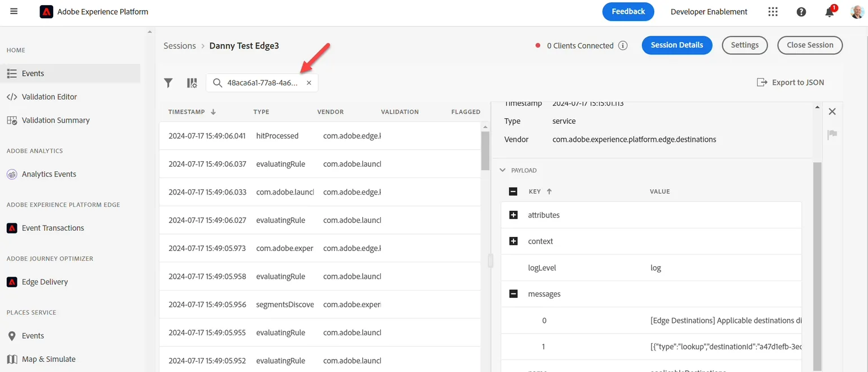Select the hitProcessed event row
Screen dimensions: 868x372
coord(319,136)
